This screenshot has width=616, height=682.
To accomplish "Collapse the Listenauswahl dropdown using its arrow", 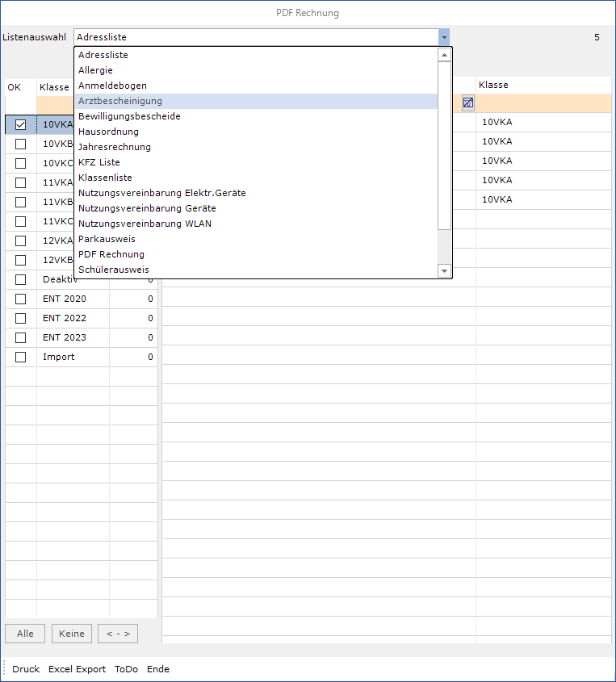I will pos(444,37).
